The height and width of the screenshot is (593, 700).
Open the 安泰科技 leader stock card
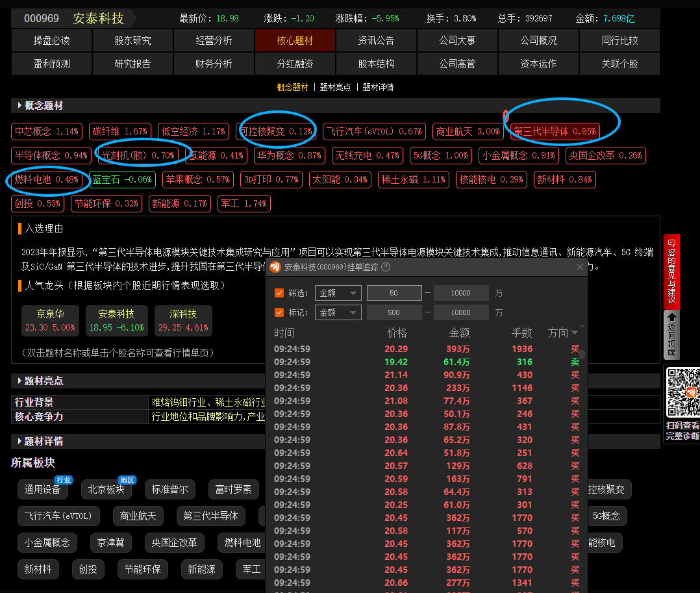[x=116, y=321]
